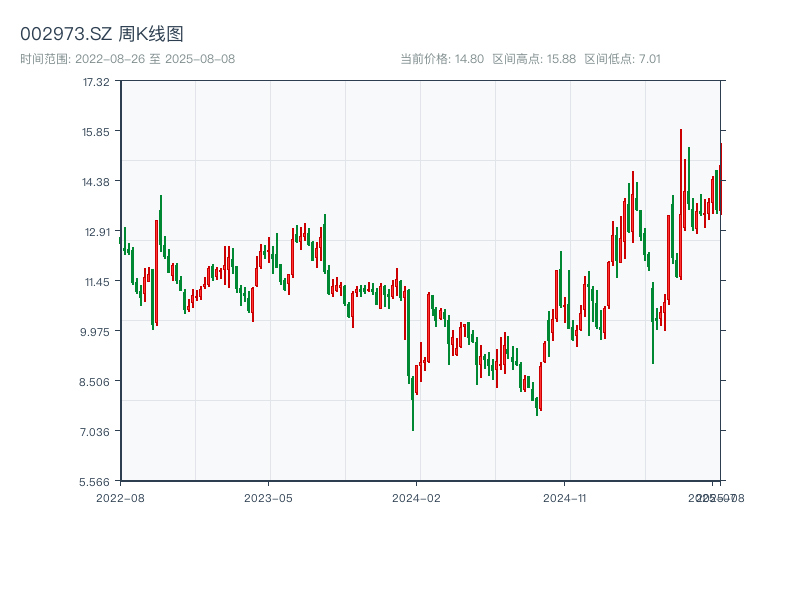Viewport: 800px width, 600px height.
Task: Click the 17.32 y-axis label
Action: (x=97, y=81)
